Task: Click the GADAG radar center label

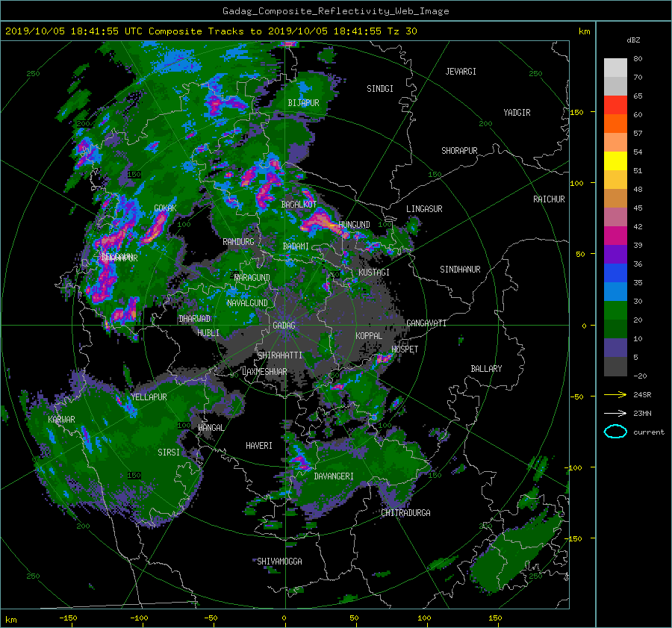Action: (284, 326)
